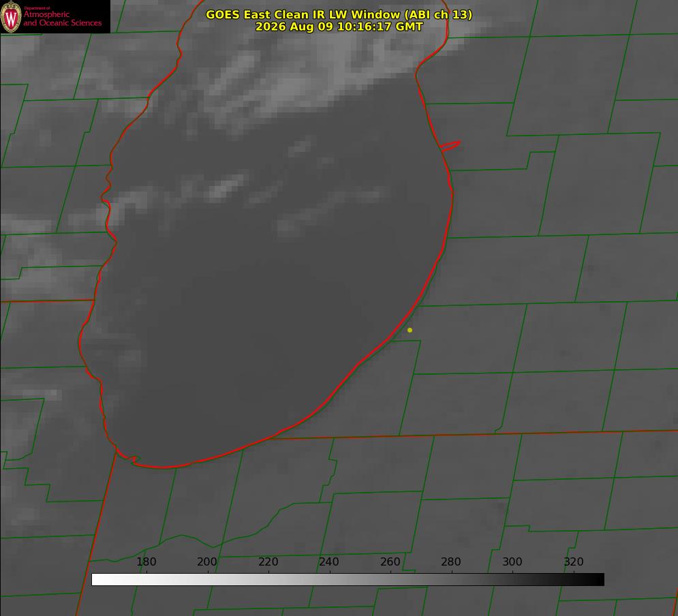Image resolution: width=678 pixels, height=616 pixels.
Task: Click the UW crest logo
Action: point(11,16)
